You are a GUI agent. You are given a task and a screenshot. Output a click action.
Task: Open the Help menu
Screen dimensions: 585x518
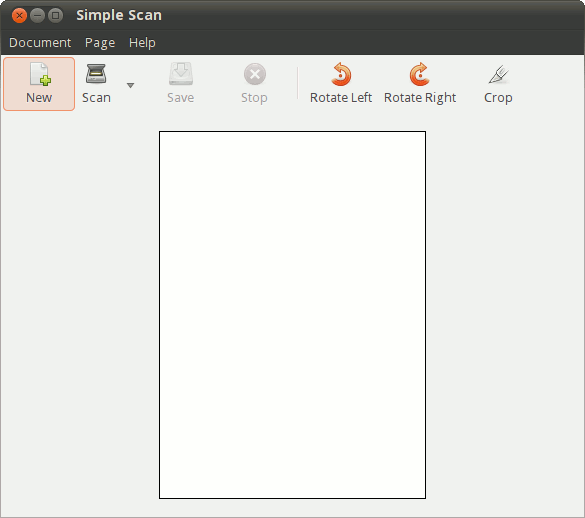(142, 43)
